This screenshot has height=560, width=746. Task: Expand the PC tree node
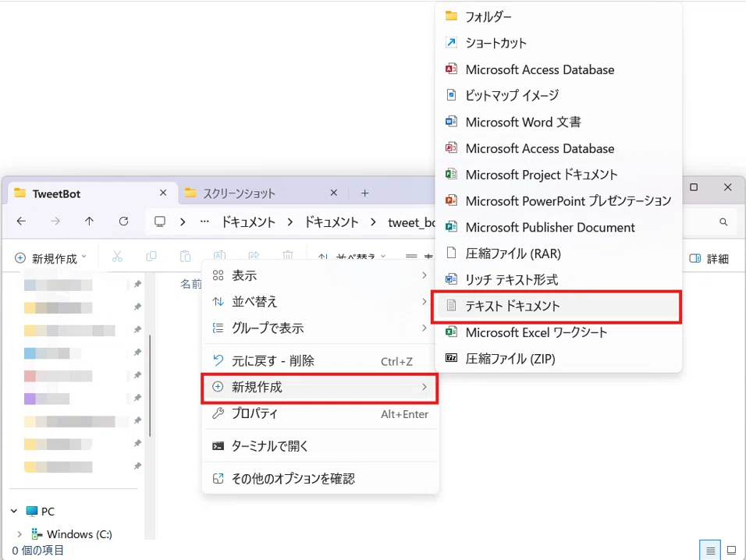[14, 511]
